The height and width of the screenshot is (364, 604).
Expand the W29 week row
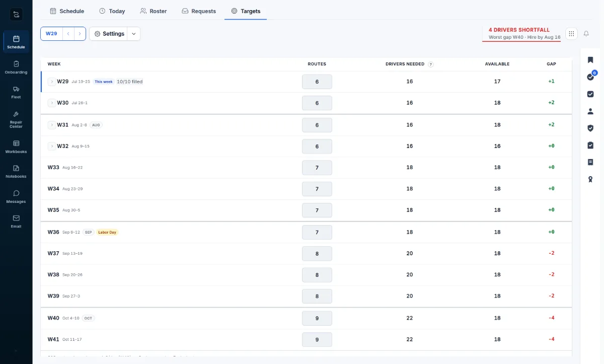pos(51,82)
